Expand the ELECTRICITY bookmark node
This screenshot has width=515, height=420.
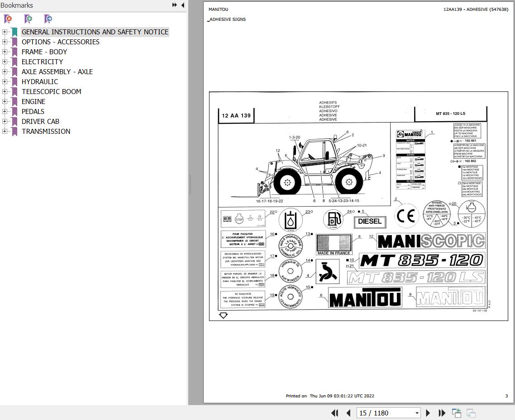coord(5,61)
